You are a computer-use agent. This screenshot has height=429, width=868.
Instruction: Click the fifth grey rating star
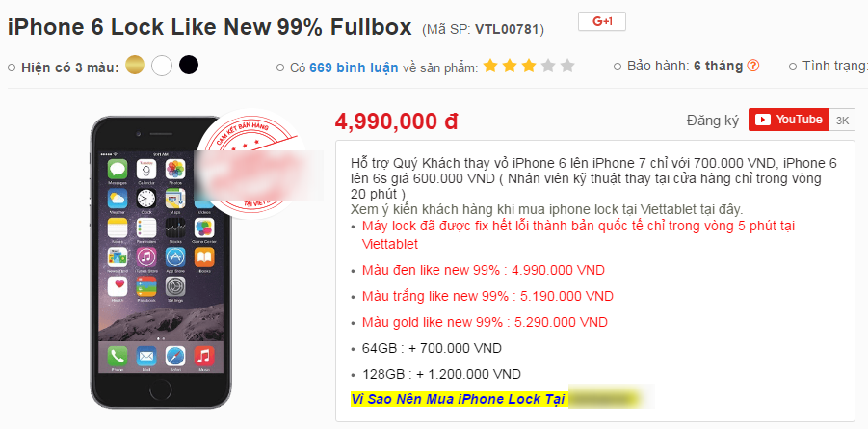pos(567,67)
